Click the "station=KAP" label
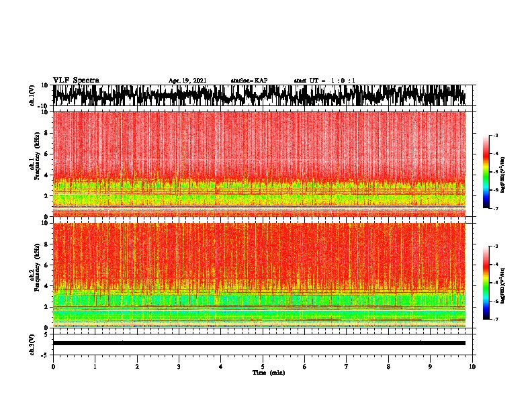Screen dimensions: 532x411 click(249, 81)
